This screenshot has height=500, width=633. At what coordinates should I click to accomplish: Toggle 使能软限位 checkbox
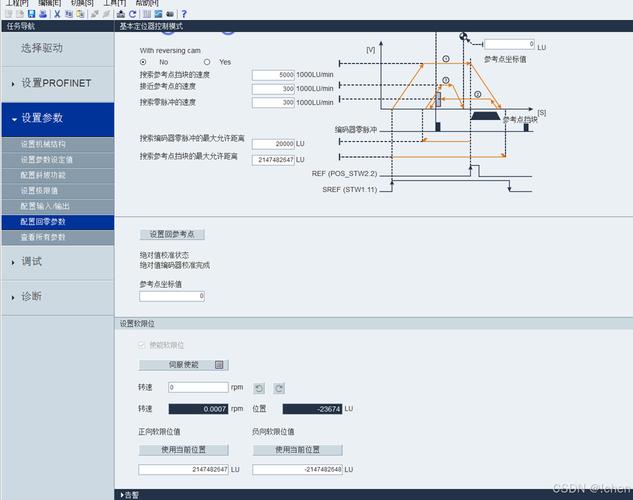tap(141, 345)
